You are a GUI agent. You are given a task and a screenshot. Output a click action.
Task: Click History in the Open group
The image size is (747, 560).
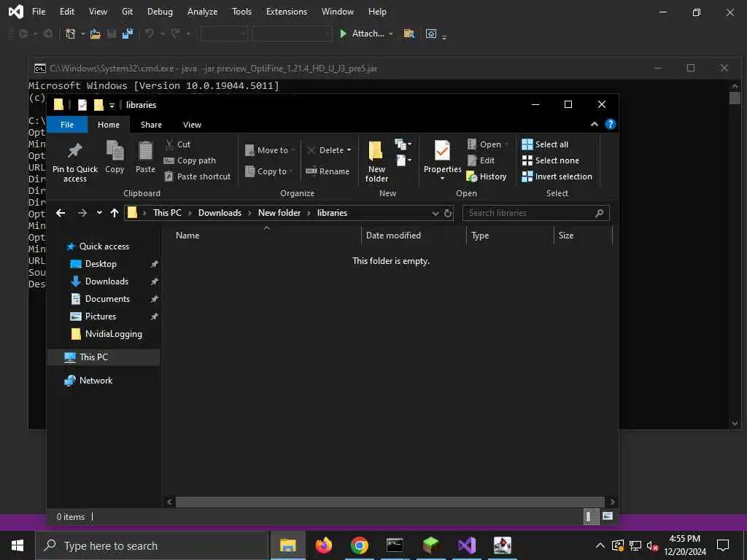(x=487, y=176)
